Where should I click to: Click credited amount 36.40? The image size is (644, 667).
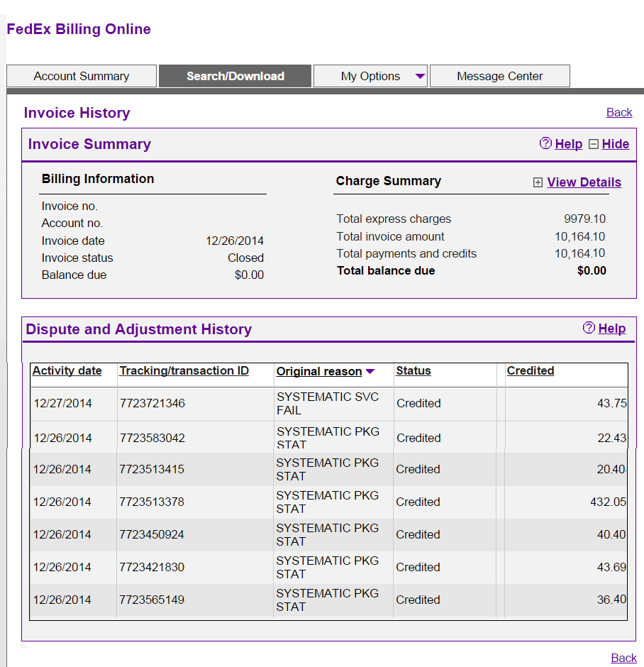(x=611, y=600)
